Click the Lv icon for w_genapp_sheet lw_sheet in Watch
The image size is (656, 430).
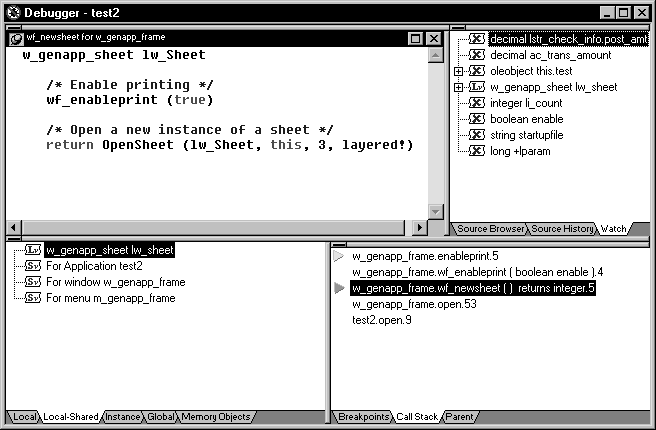477,87
